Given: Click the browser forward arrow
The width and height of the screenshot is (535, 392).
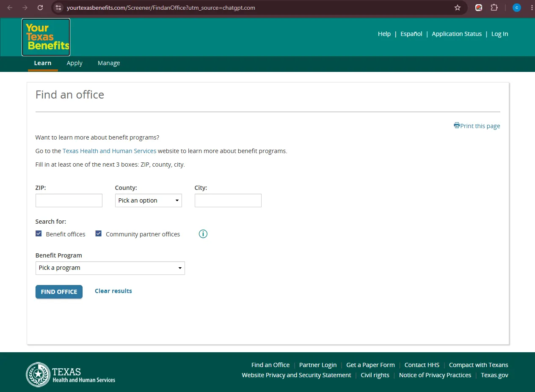Looking at the screenshot, I should click(25, 8).
